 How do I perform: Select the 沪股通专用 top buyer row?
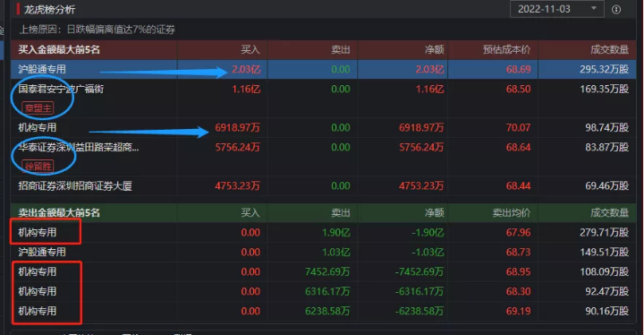[324, 69]
